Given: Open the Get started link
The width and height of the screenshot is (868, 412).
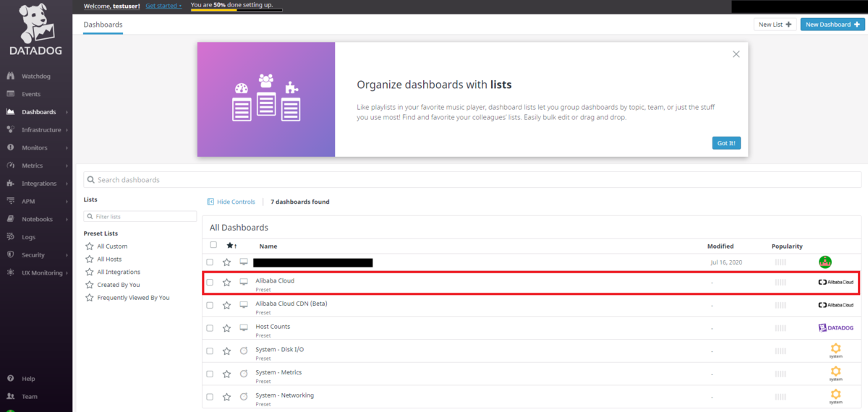Looking at the screenshot, I should pos(163,6).
